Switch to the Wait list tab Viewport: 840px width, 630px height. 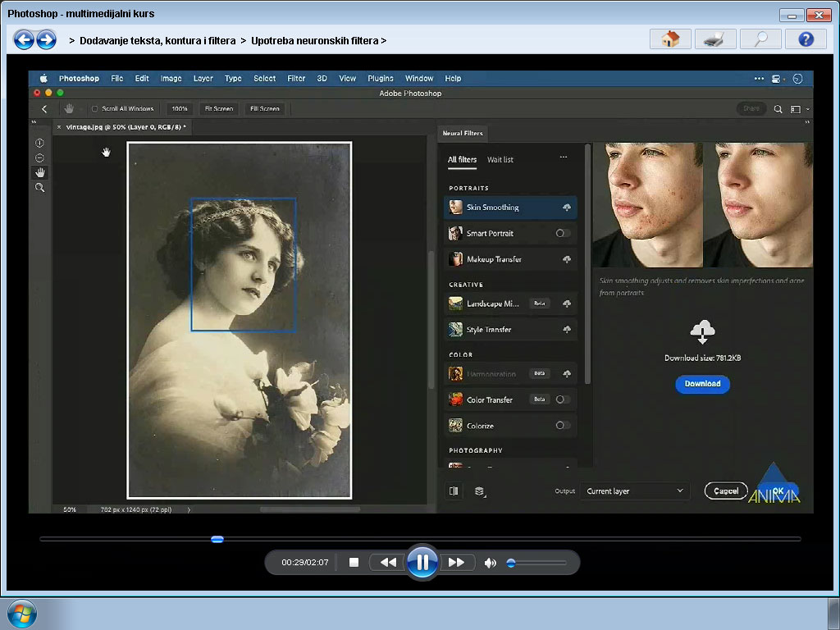[x=500, y=160]
